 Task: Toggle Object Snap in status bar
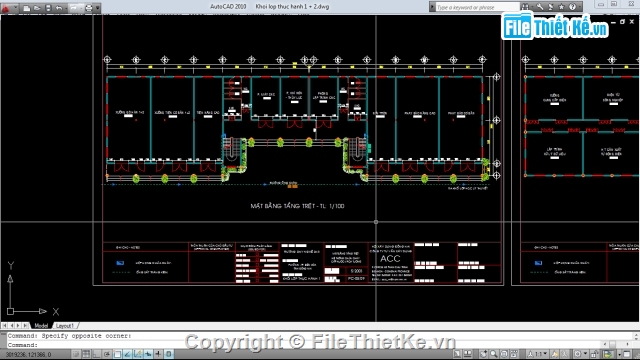118,354
